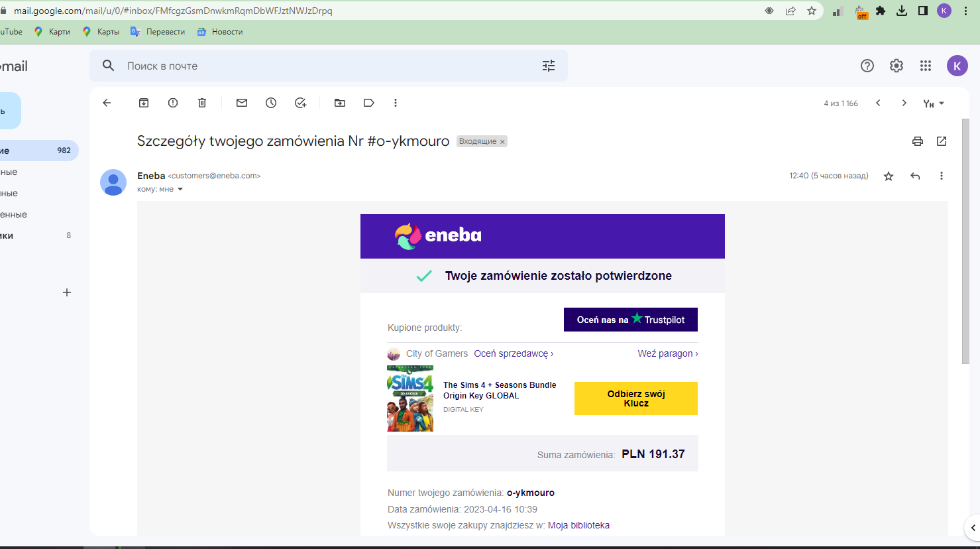Viewport: 980px width, 549px height.
Task: Click the 'Odbierz swój Klucz' button
Action: pos(635,398)
